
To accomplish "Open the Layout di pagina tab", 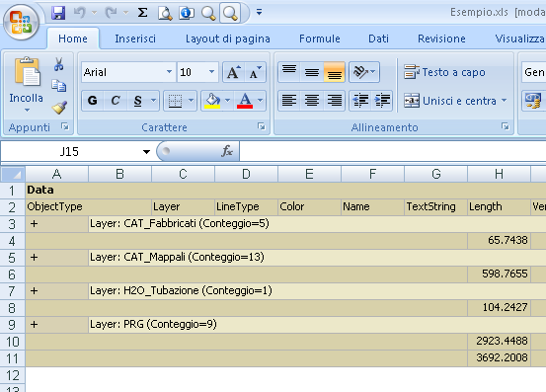I will [228, 39].
